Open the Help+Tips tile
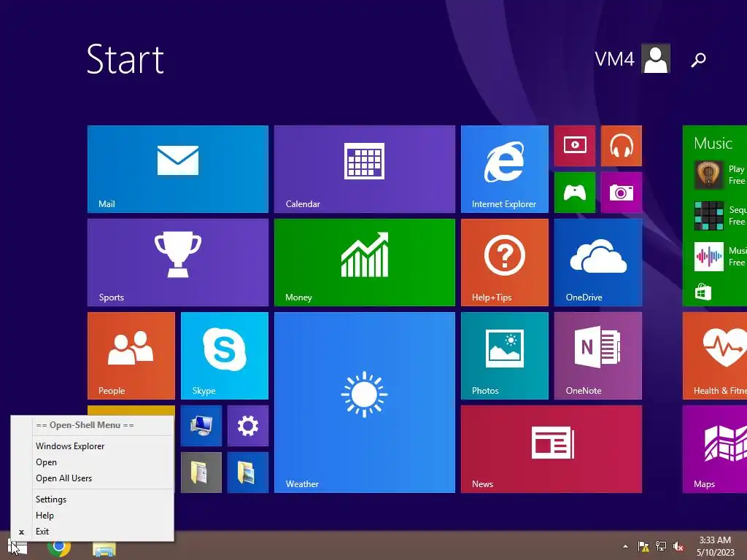The height and width of the screenshot is (560, 747). [x=505, y=262]
